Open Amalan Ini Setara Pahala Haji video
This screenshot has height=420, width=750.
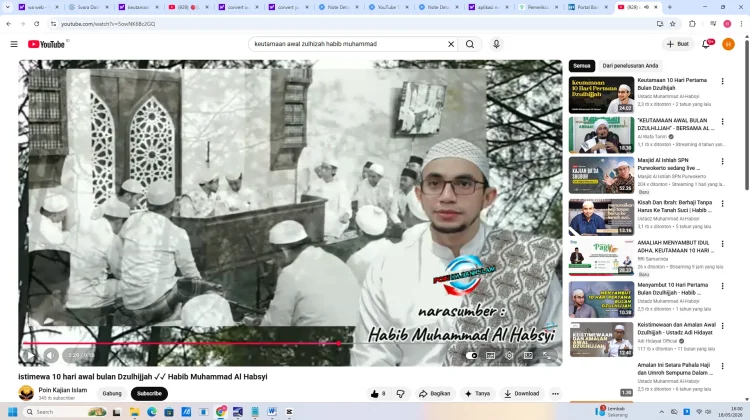[675, 369]
